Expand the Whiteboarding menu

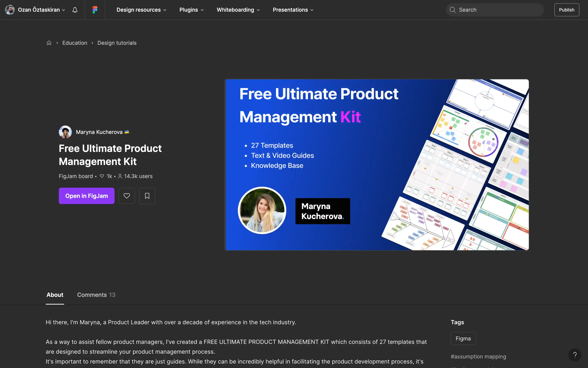(238, 10)
